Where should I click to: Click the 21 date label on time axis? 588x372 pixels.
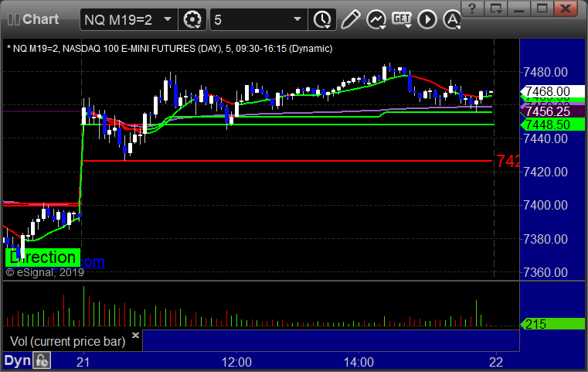pyautogui.click(x=83, y=362)
